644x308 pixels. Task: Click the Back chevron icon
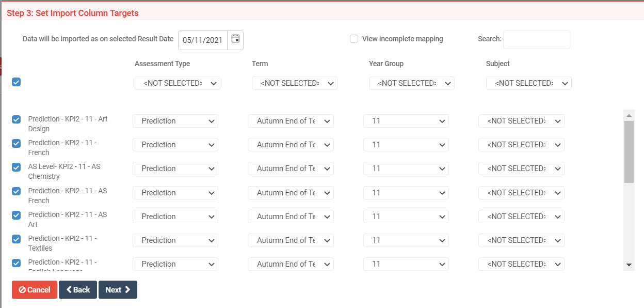pyautogui.click(x=69, y=289)
